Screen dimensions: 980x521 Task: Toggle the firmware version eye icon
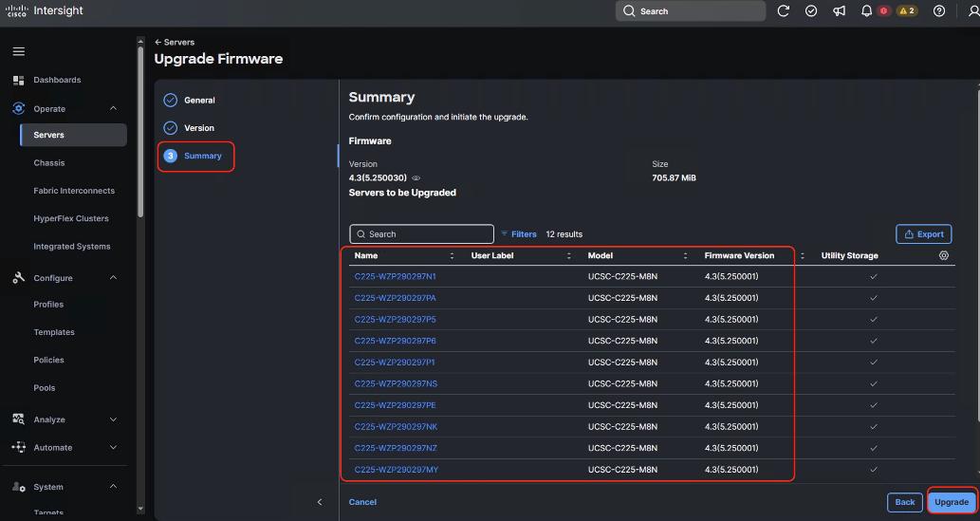[416, 178]
